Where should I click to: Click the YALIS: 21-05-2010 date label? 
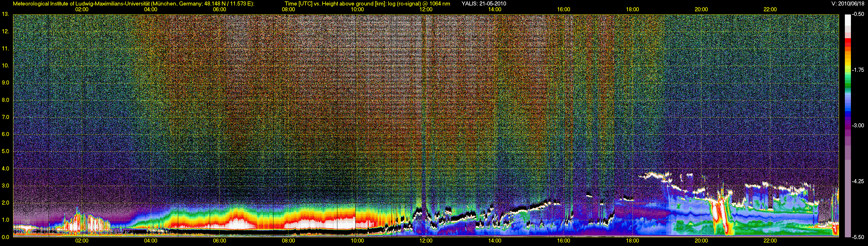pos(483,4)
